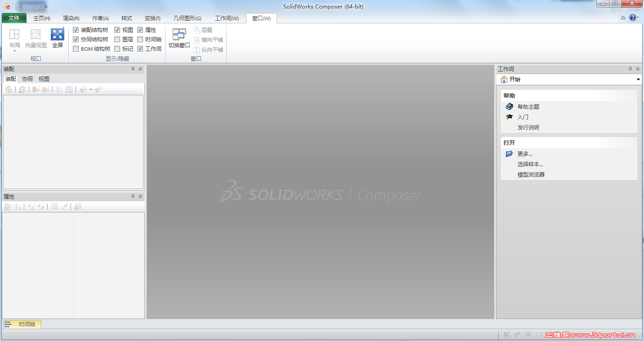The width and height of the screenshot is (644, 341).
Task: Switch to the 变换(T) ribbon tab
Action: [152, 18]
